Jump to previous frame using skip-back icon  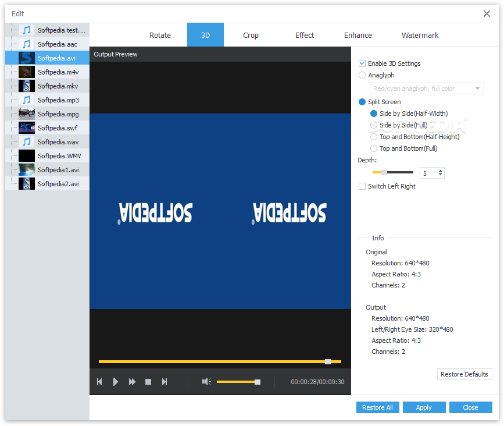(x=99, y=382)
